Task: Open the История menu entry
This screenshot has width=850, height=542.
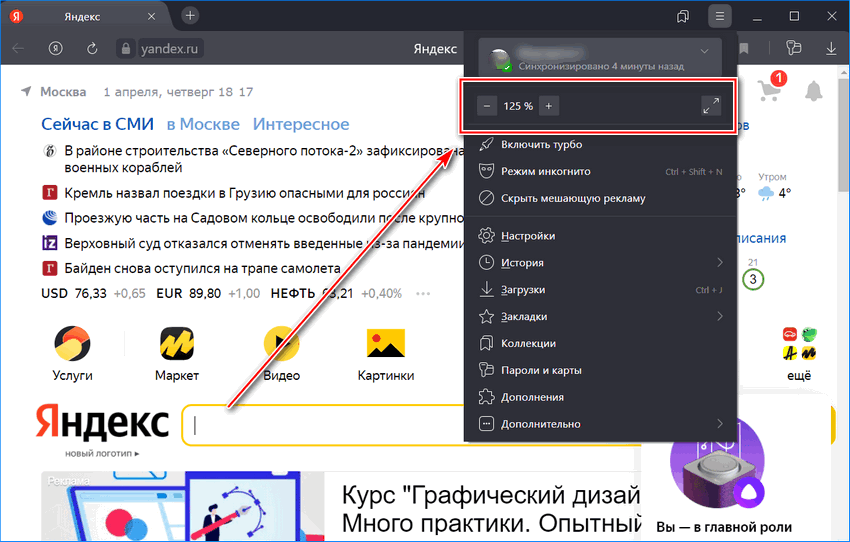Action: [x=600, y=263]
